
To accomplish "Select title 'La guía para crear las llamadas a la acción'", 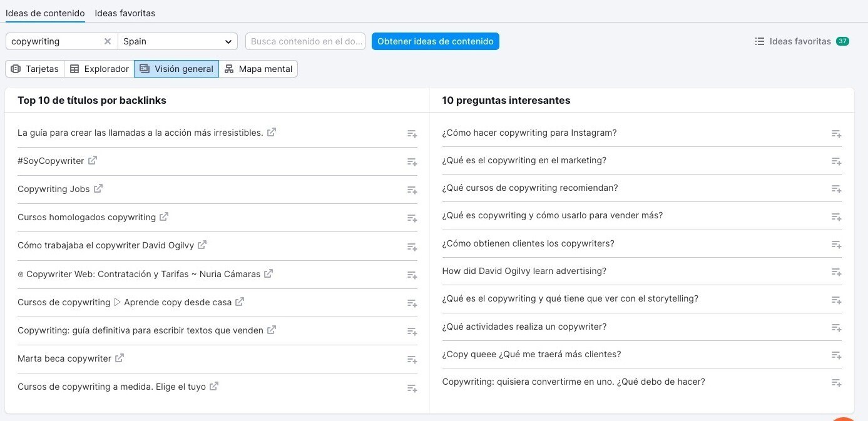I will [140, 133].
